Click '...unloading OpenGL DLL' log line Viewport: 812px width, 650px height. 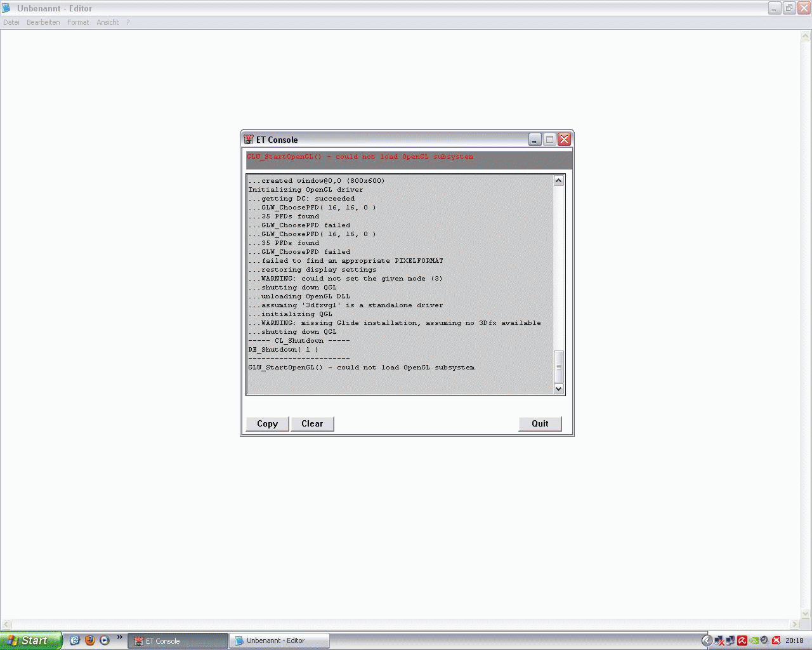[299, 296]
